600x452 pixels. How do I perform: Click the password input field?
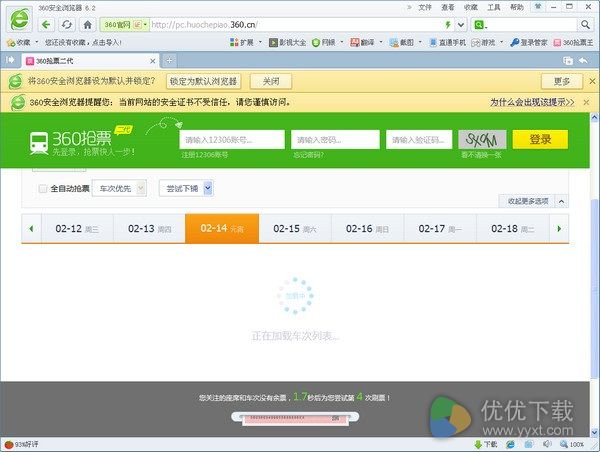tap(335, 140)
